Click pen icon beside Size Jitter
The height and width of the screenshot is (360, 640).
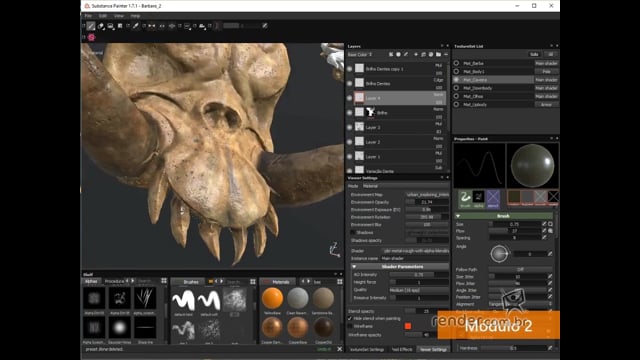coord(550,276)
